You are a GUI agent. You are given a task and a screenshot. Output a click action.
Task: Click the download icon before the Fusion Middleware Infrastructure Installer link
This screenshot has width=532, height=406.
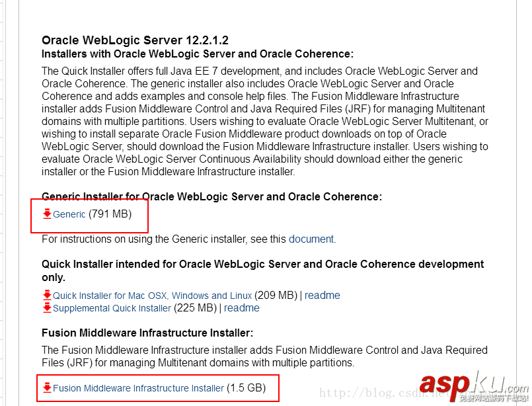[x=47, y=387]
